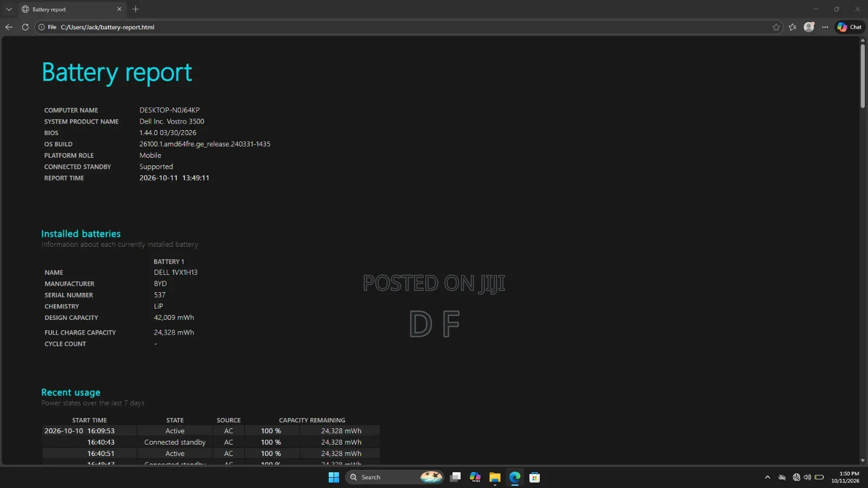Show hidden system tray icons
The width and height of the screenshot is (868, 488).
click(767, 477)
